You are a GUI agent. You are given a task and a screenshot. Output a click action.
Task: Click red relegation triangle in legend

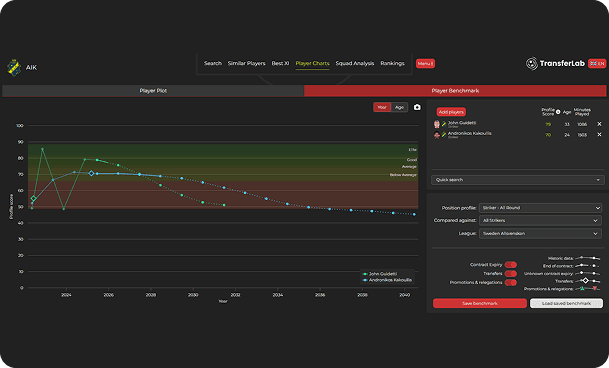pyautogui.click(x=595, y=288)
